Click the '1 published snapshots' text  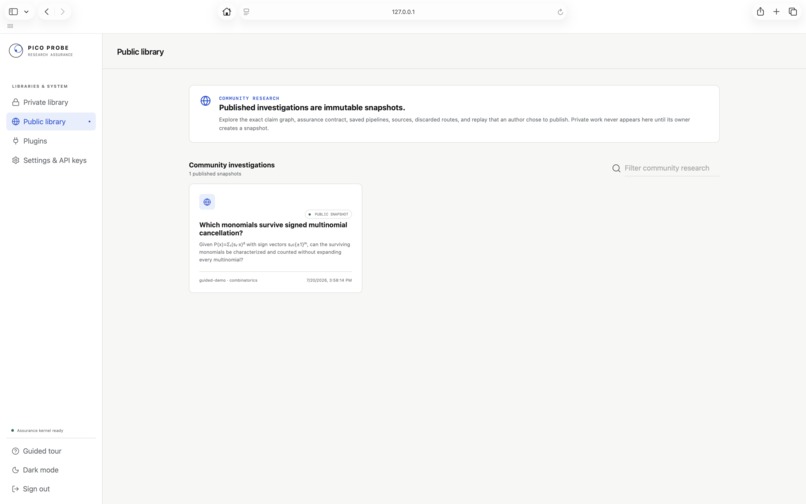tap(215, 174)
